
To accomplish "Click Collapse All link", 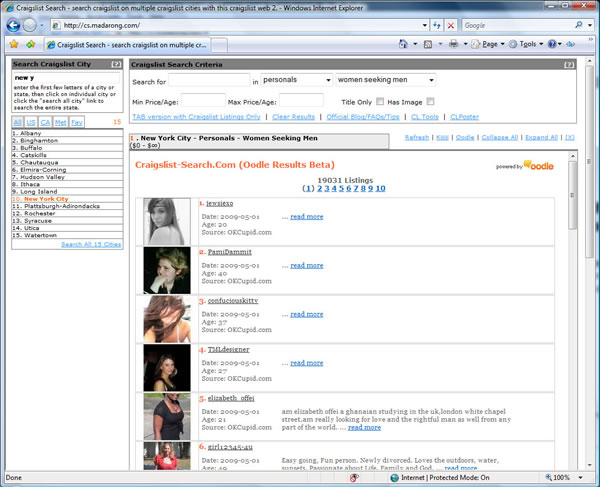I will pos(501,137).
